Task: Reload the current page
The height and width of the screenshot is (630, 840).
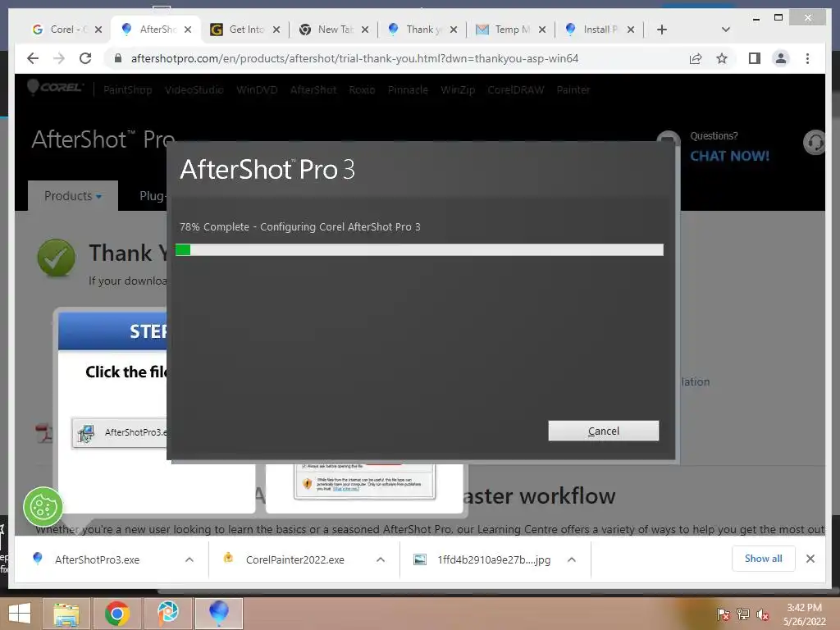Action: pos(85,58)
